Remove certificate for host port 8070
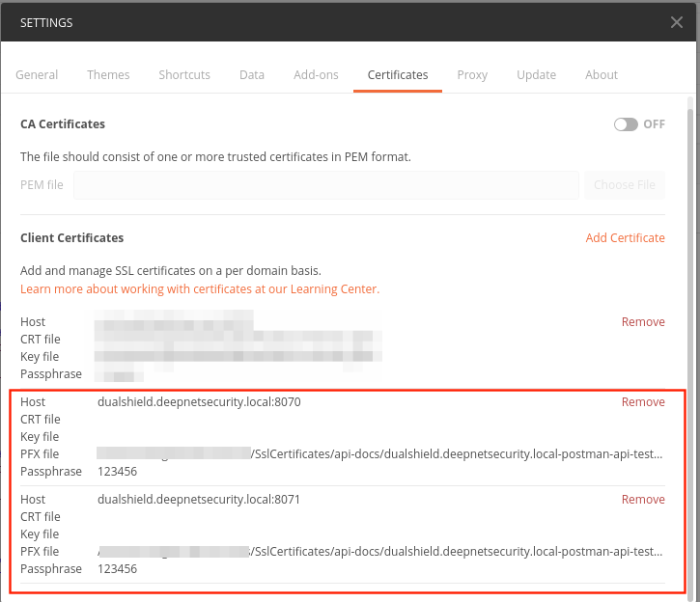The width and height of the screenshot is (700, 602). click(643, 402)
